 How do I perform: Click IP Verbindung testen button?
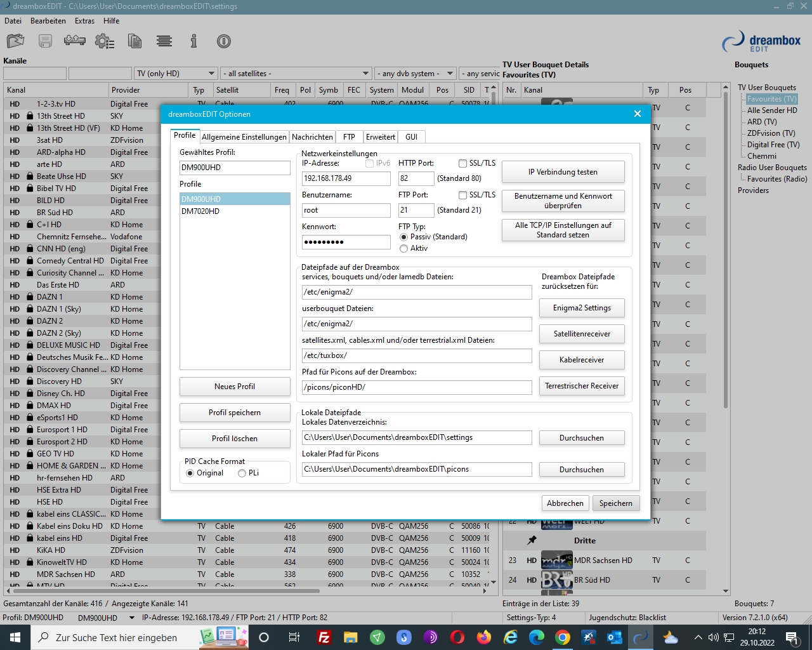click(563, 172)
